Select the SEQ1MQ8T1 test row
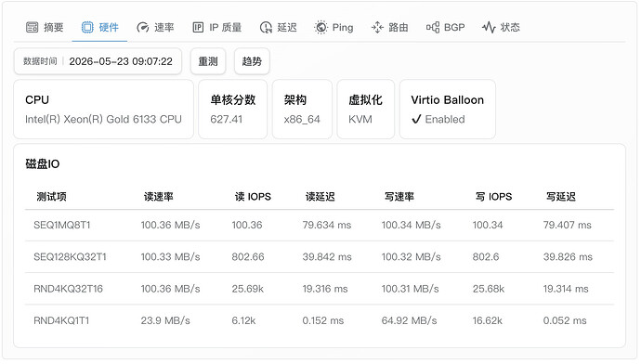 [320, 225]
